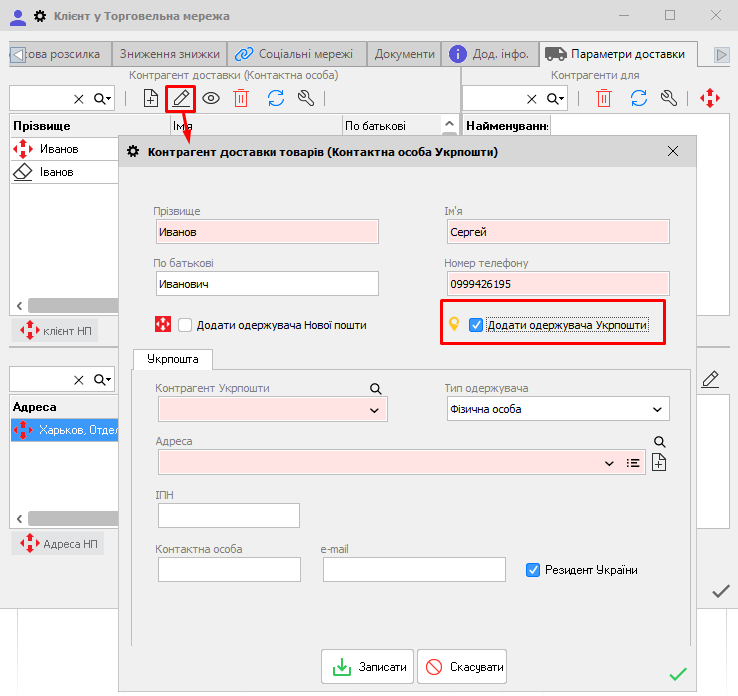This screenshot has height=696, width=738.
Task: Click the refresh icon in left toolbar
Action: pyautogui.click(x=275, y=98)
